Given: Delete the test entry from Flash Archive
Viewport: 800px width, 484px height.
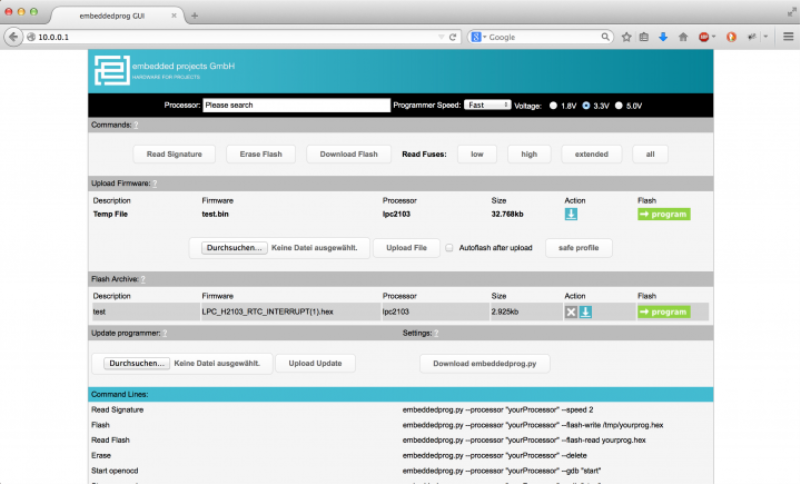Looking at the screenshot, I should pyautogui.click(x=570, y=312).
